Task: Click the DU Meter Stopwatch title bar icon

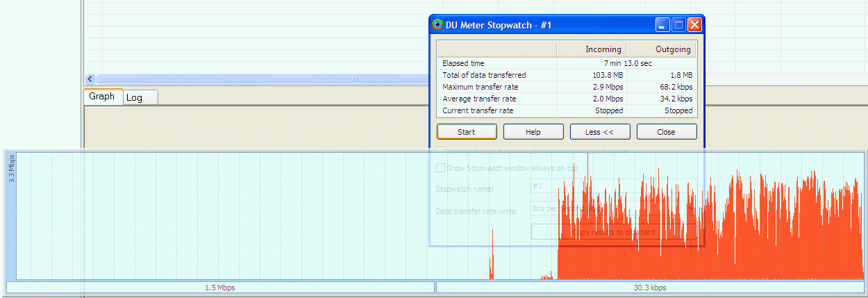Action: 437,25
